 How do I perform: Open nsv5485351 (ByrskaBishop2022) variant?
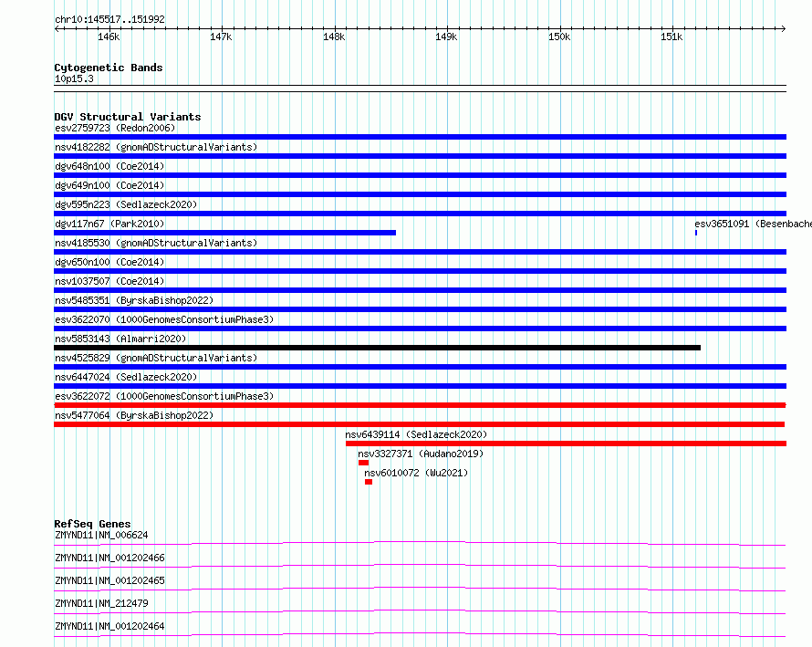(x=134, y=300)
